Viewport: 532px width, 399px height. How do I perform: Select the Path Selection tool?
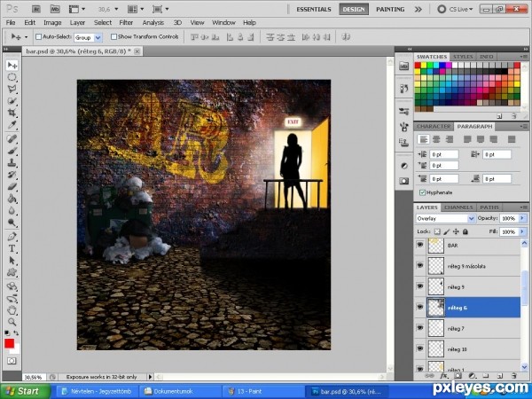12,260
